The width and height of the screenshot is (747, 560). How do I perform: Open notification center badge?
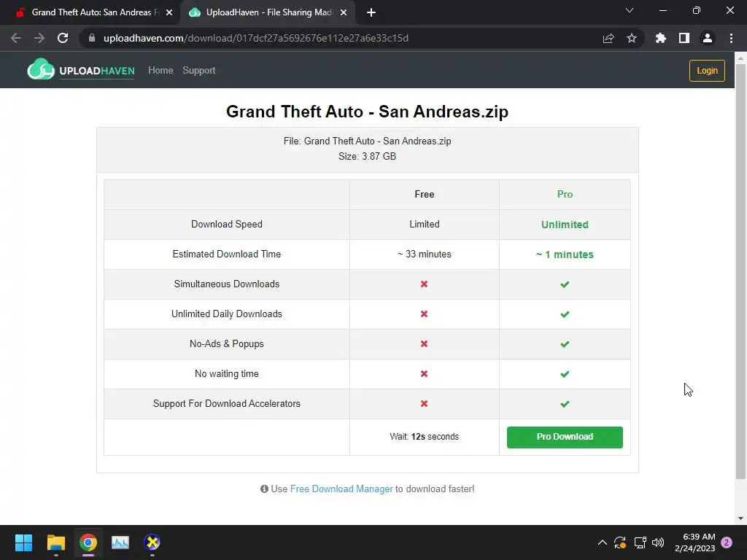727,542
